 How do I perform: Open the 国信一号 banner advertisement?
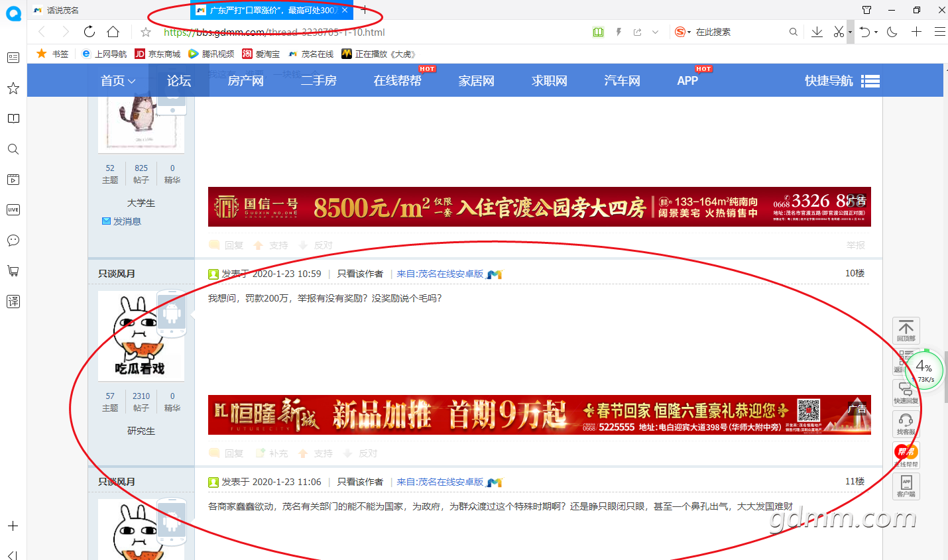click(x=539, y=207)
